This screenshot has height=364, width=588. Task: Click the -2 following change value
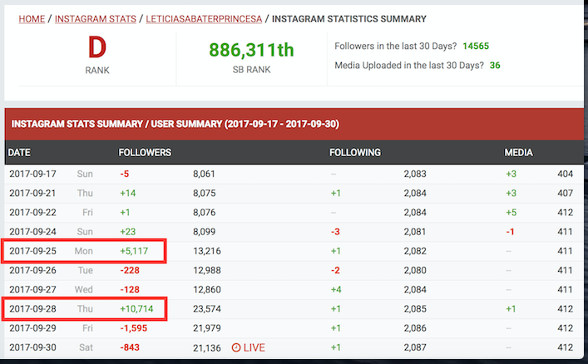click(x=335, y=270)
